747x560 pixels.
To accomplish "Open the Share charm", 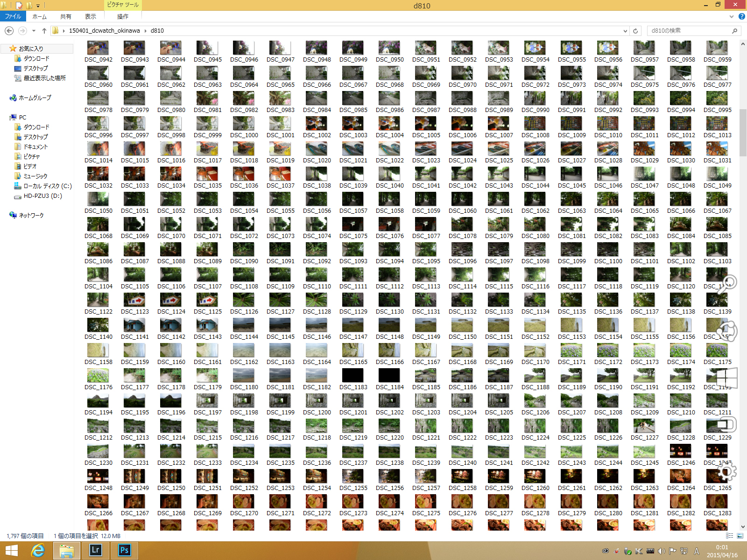I will [727, 331].
